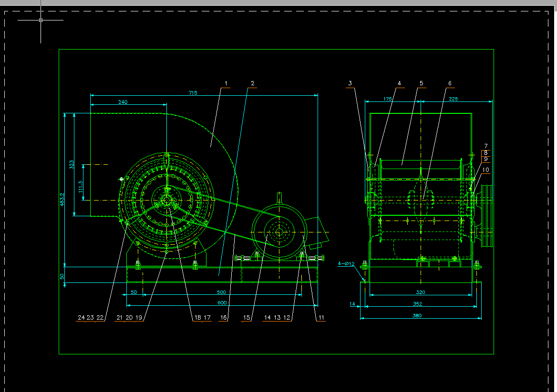Select the 500 bolt spacing dimension
Viewport: 557px width, 392px height.
click(x=221, y=292)
